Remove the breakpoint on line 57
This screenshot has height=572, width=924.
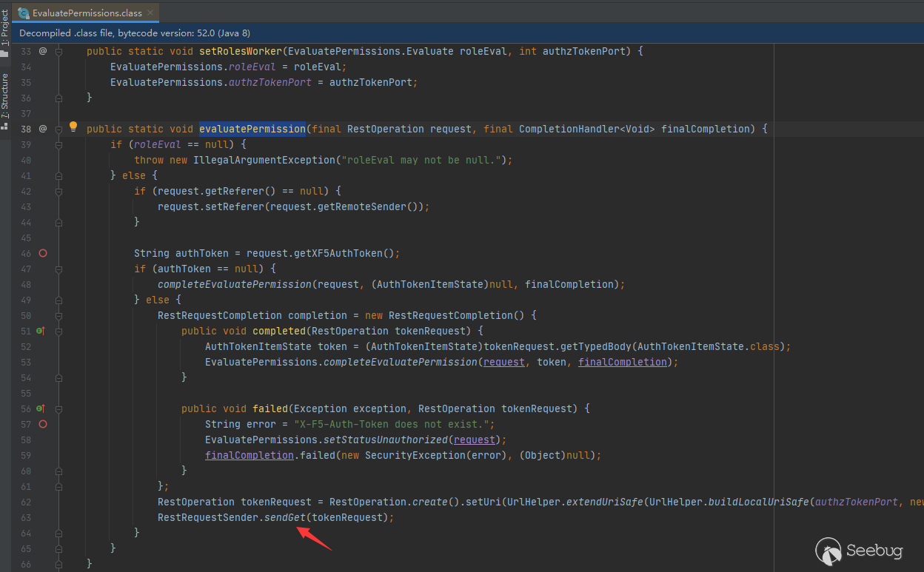pyautogui.click(x=43, y=424)
